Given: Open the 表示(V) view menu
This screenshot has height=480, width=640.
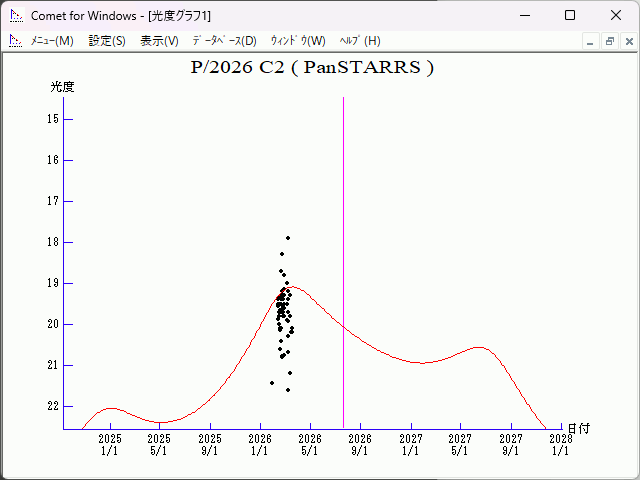Looking at the screenshot, I should [159, 41].
